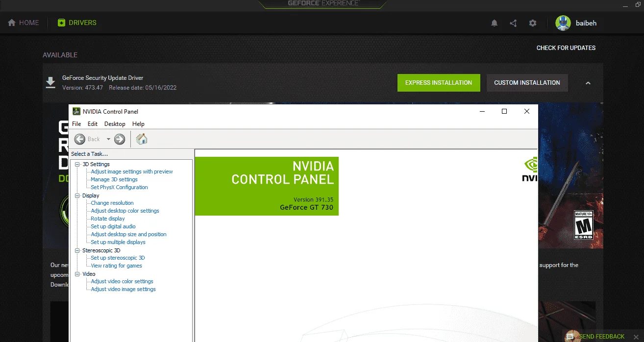Click GeForce Security Update Driver title
This screenshot has height=342, width=644.
pyautogui.click(x=102, y=78)
